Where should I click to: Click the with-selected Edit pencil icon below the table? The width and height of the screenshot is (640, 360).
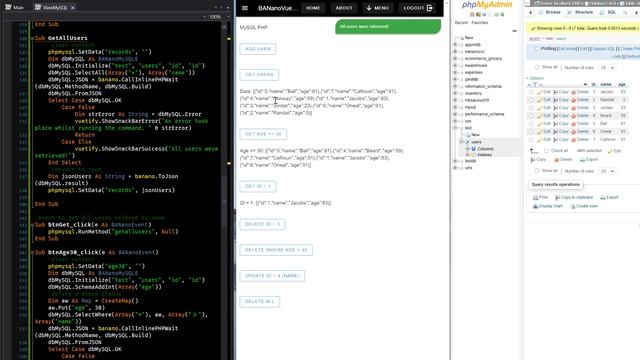(x=610, y=151)
